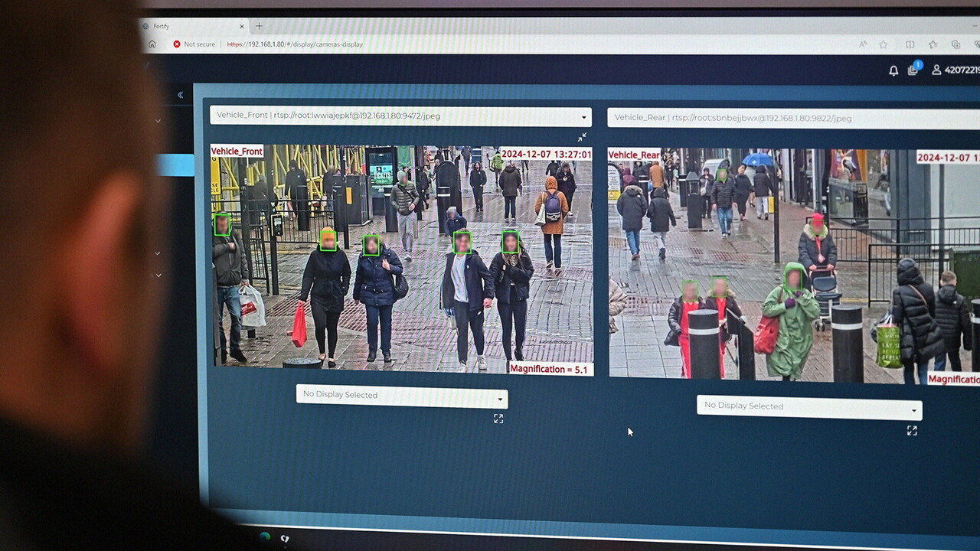
Task: Open browser Collections
Action: pyautogui.click(x=955, y=45)
